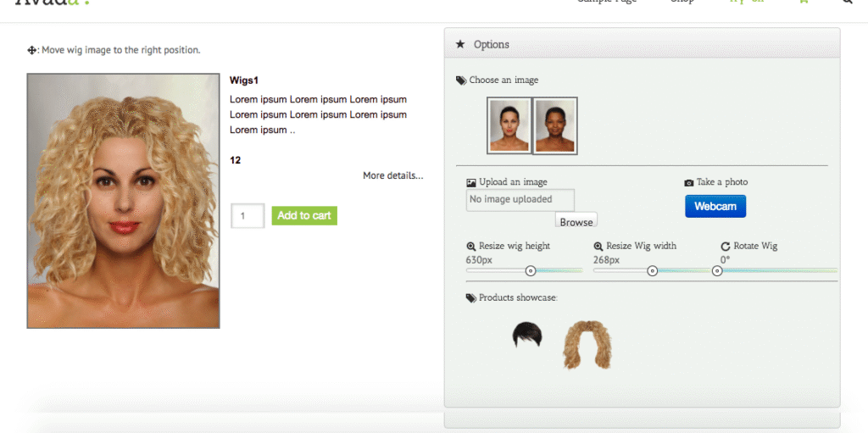Click the picture icon beside Upload an image
Image resolution: width=868 pixels, height=433 pixels.
tap(471, 182)
